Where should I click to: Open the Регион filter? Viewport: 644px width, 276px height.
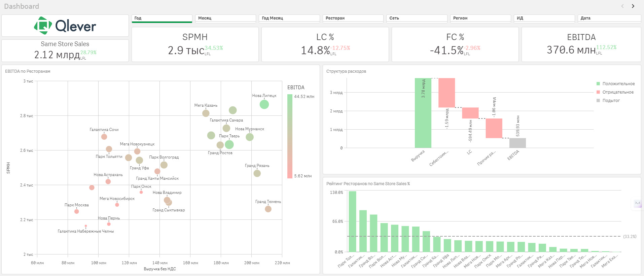point(480,19)
